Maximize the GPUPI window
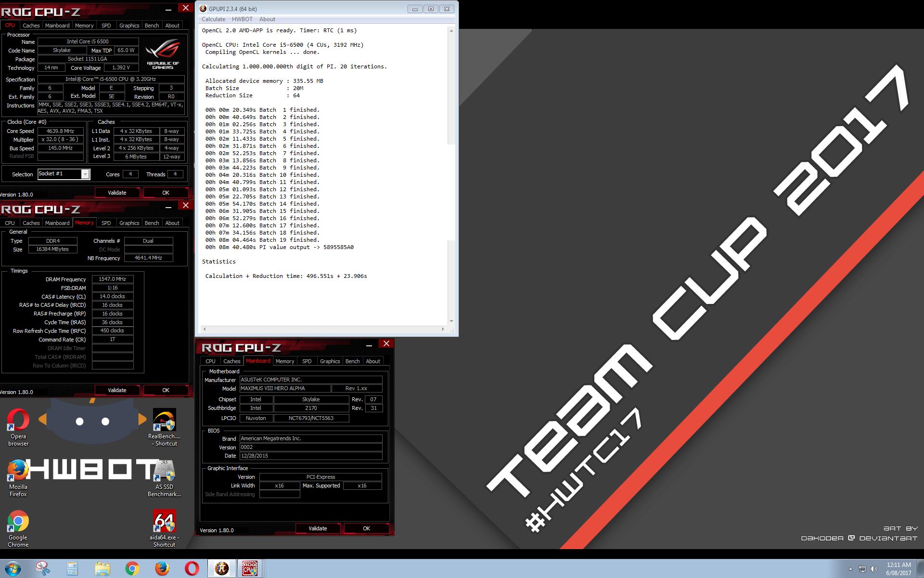The height and width of the screenshot is (578, 924). (431, 9)
